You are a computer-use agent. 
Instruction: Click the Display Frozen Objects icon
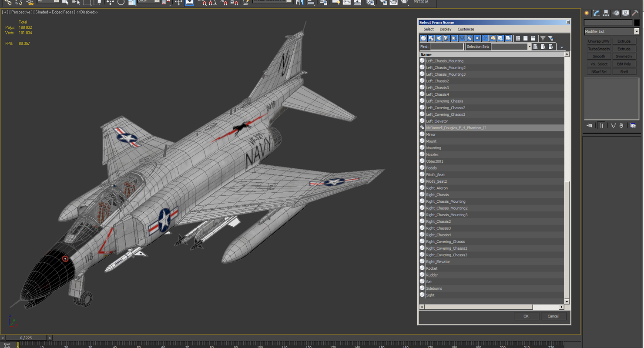(x=500, y=38)
